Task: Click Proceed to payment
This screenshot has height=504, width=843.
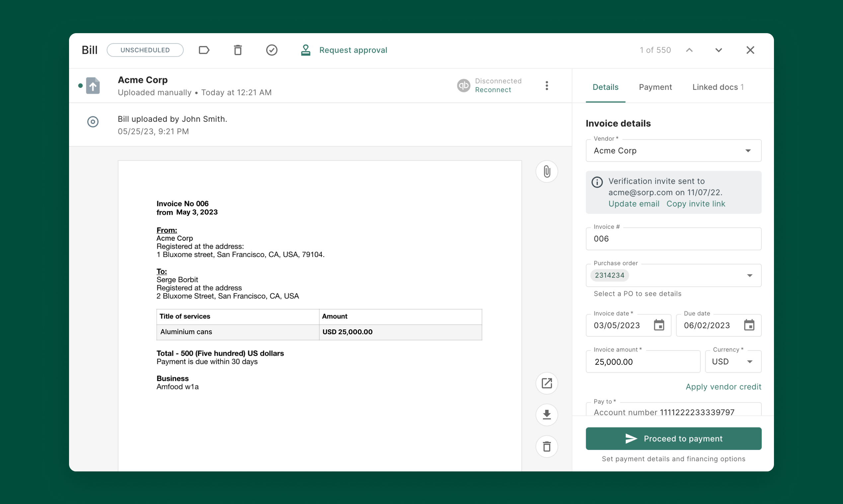Action: (x=673, y=438)
